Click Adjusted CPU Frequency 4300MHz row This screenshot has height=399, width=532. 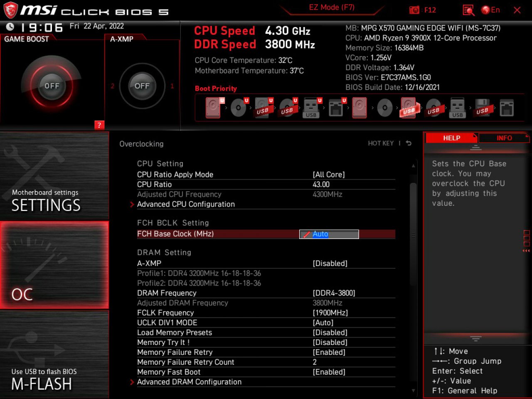(x=266, y=194)
